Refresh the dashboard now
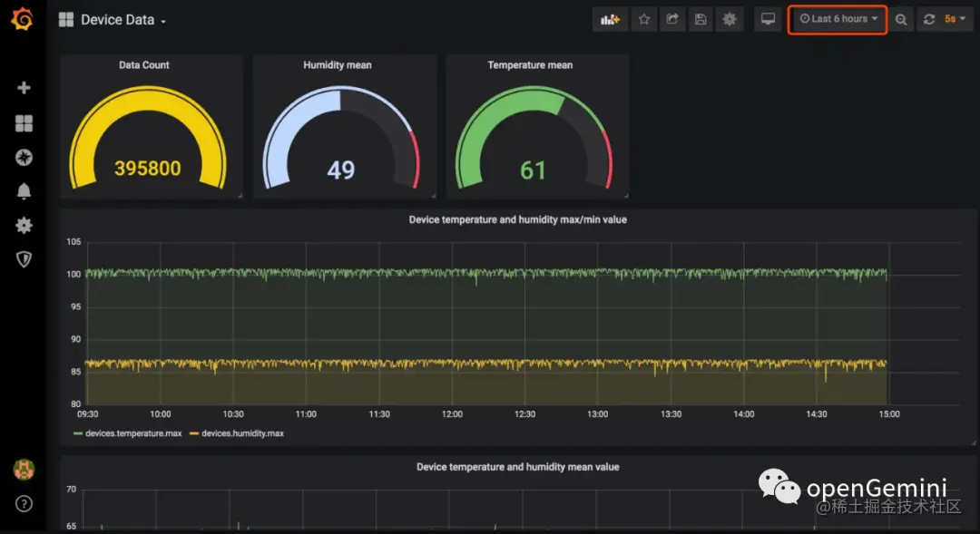 929,19
